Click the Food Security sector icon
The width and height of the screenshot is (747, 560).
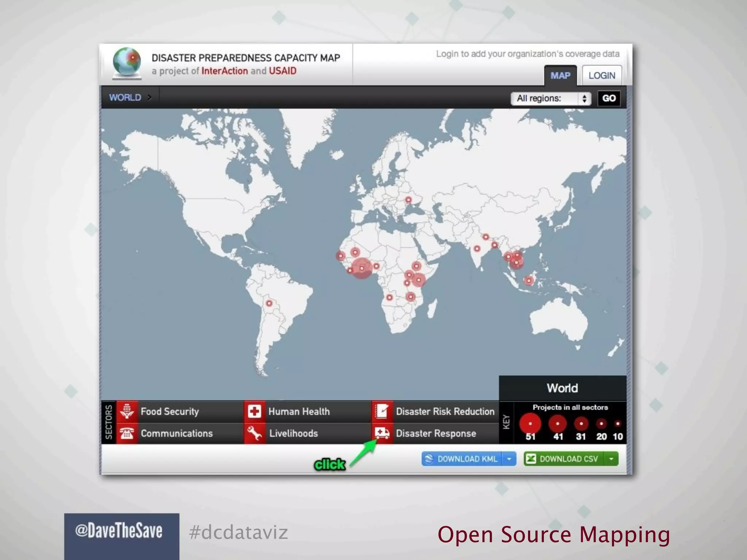[x=127, y=411]
